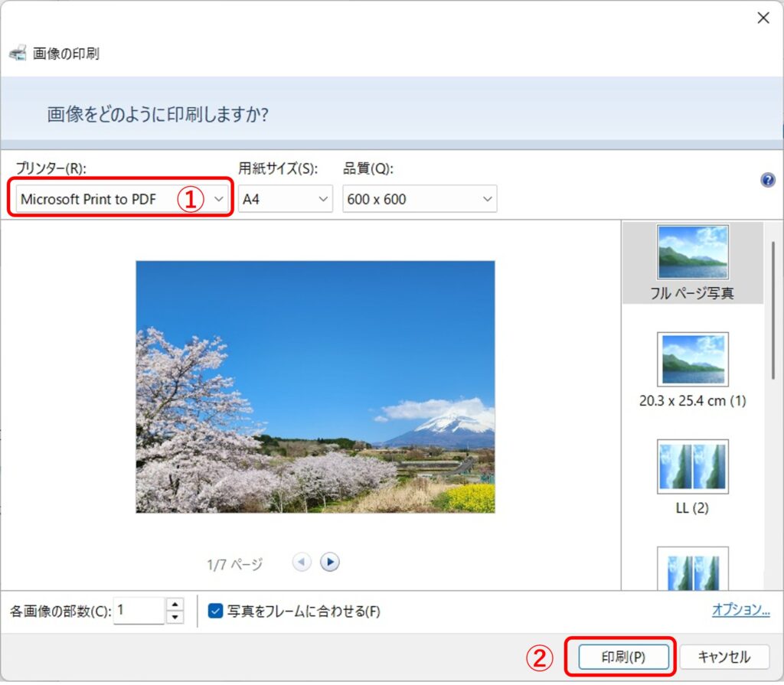Open the quality dropdown showing 600 x 600
784x685 pixels.
pyautogui.click(x=420, y=199)
